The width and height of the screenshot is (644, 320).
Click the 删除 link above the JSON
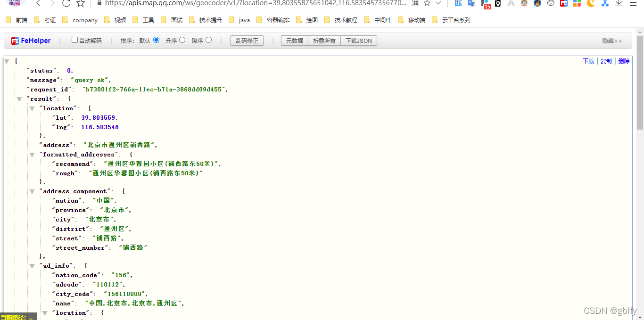(624, 61)
